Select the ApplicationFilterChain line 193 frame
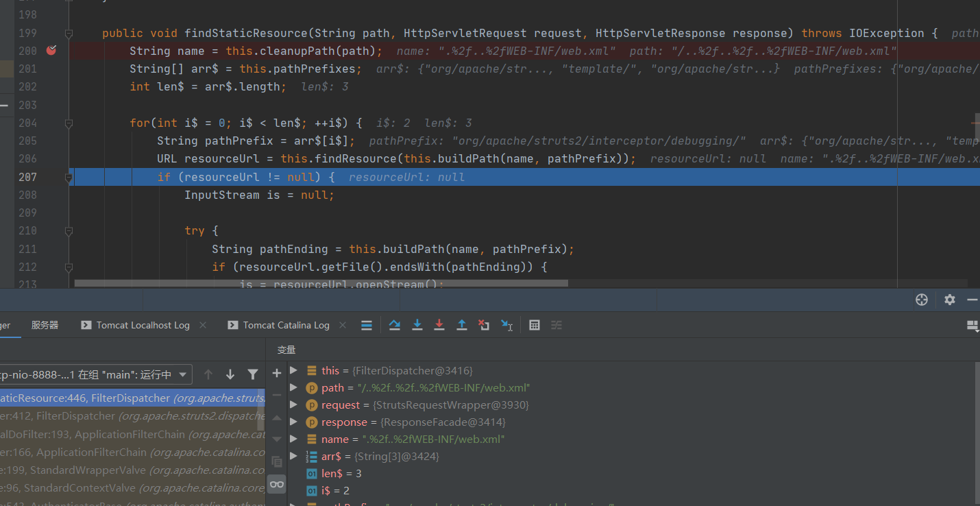The width and height of the screenshot is (980, 506). point(132,434)
